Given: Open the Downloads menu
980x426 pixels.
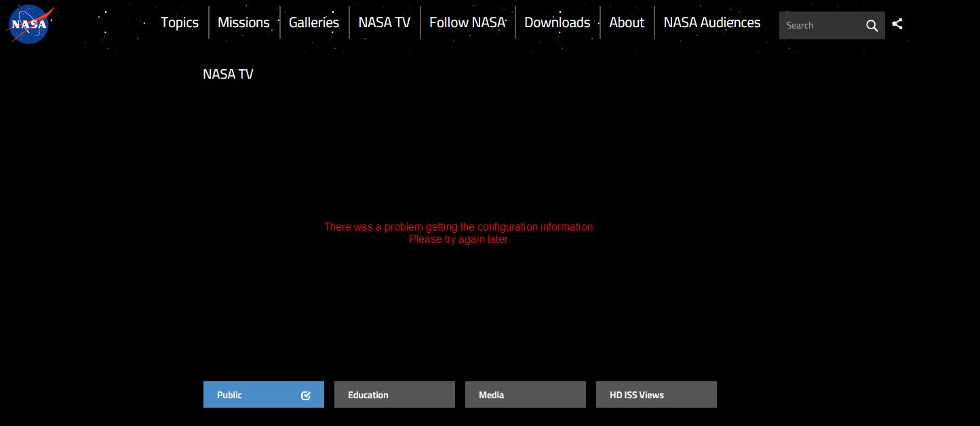Looking at the screenshot, I should 557,22.
